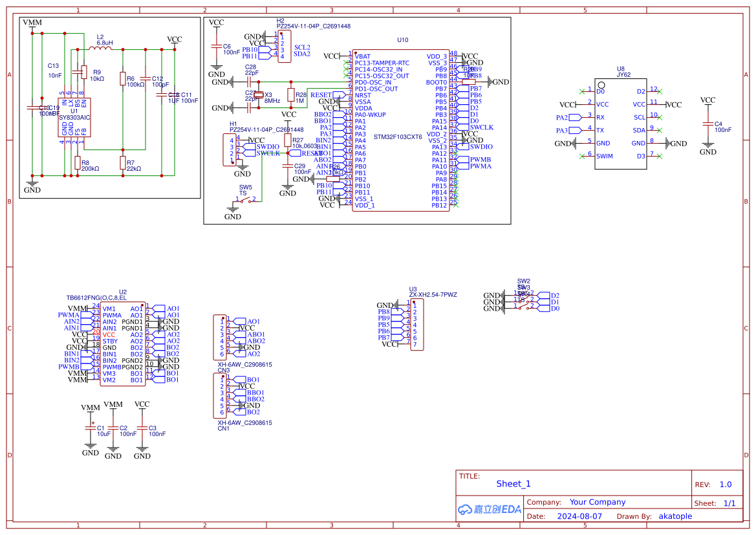Click the C4 100nF decoupling capacitor
Image resolution: width=756 pixels, height=535 pixels.
coord(707,124)
